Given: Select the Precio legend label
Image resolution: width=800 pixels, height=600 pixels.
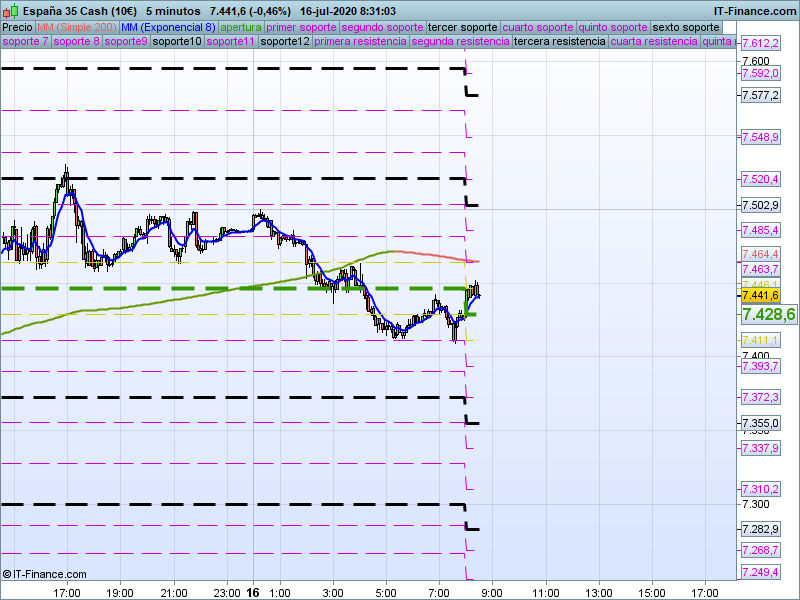Looking at the screenshot, I should click(17, 27).
